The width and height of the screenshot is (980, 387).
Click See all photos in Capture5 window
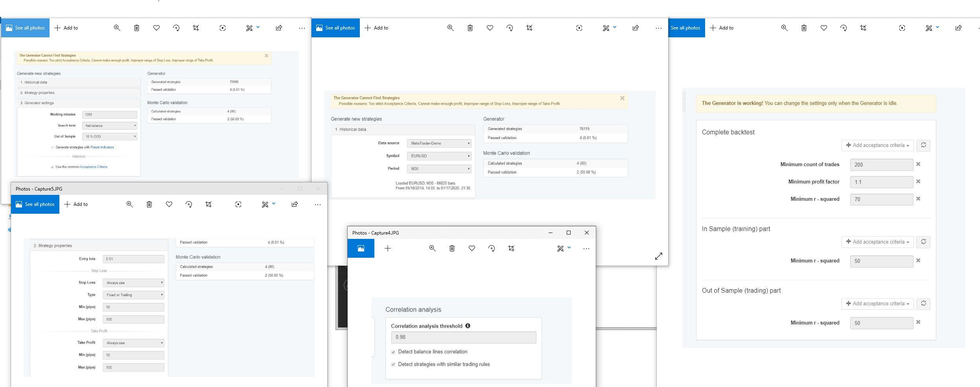(35, 204)
